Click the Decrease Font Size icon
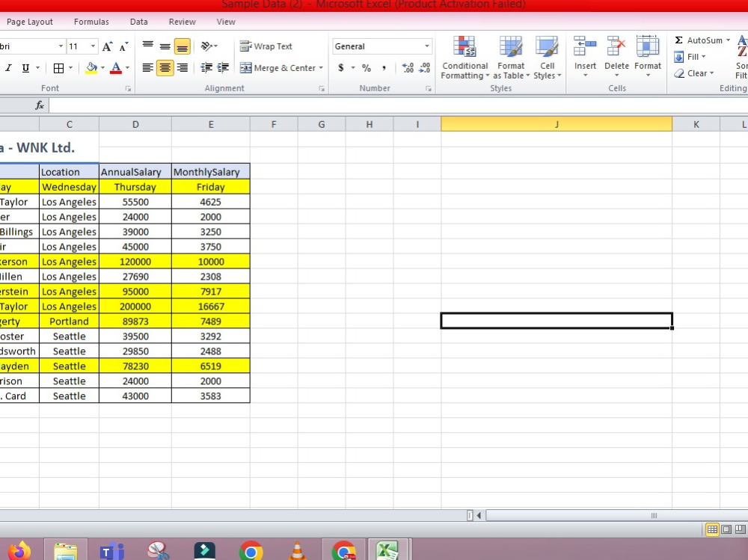The height and width of the screenshot is (560, 748). coord(123,46)
